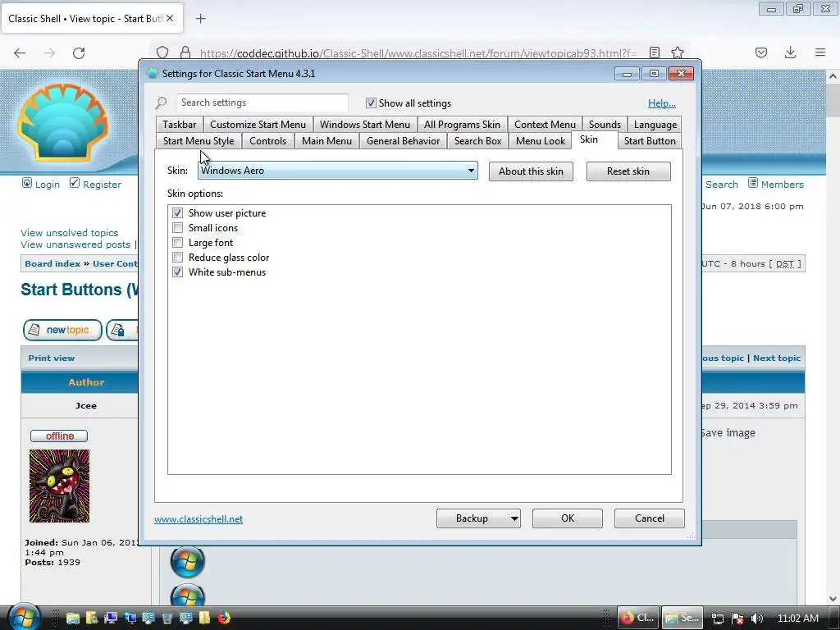Screen dimensions: 840x630
Task: Click Jcee's cat avatar image
Action: coord(59,486)
